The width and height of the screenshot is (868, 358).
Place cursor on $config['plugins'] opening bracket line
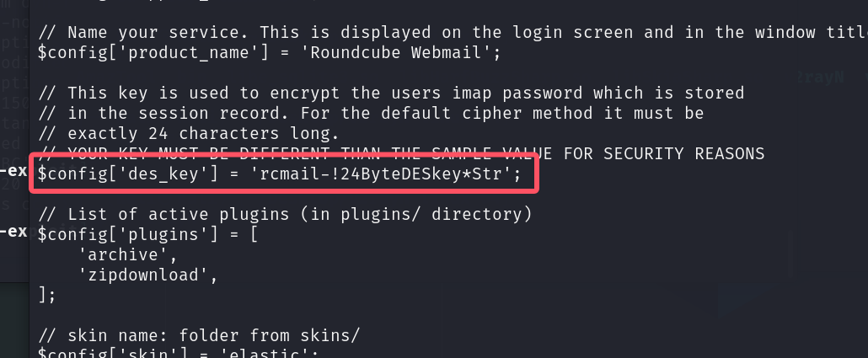pyautogui.click(x=147, y=235)
